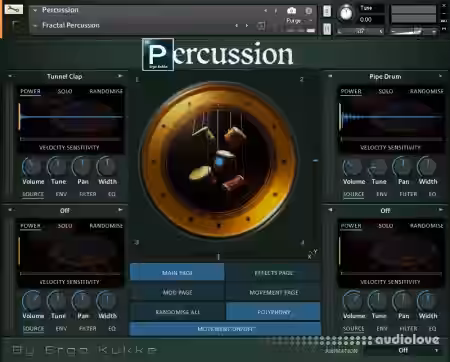Randomise the bottom-left Off slot
This screenshot has height=362, width=450.
click(106, 226)
